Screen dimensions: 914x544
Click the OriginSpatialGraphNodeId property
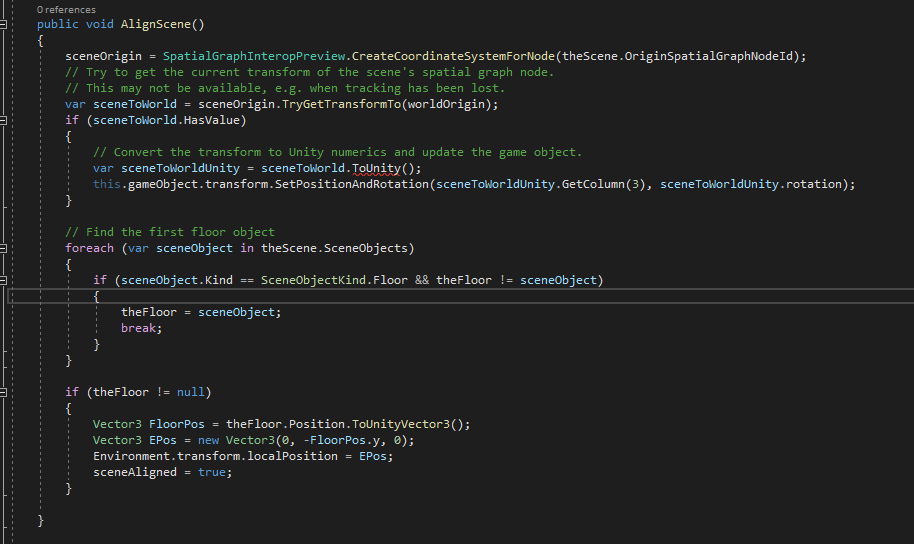click(709, 57)
